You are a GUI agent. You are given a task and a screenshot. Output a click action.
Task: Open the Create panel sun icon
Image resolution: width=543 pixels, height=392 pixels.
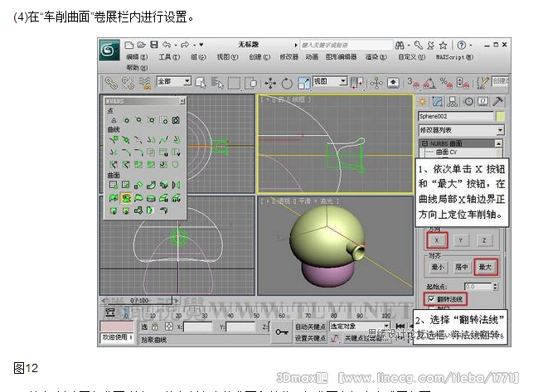coord(423,101)
